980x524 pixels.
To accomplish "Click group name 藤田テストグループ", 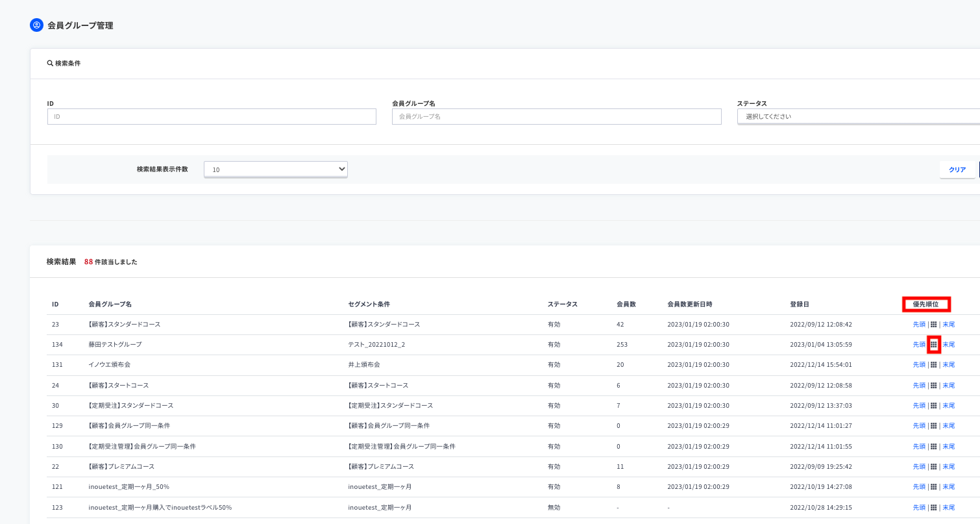I will coord(115,345).
